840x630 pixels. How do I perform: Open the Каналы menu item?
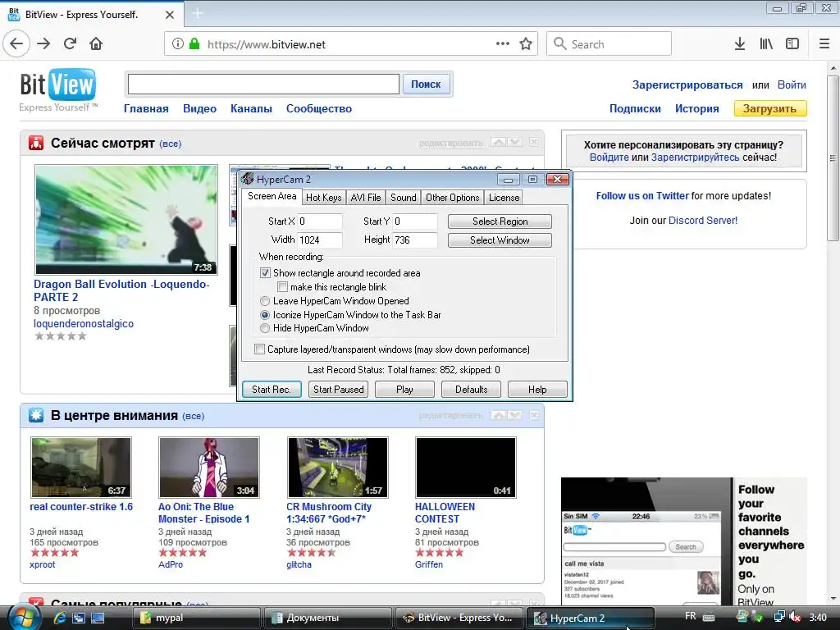tap(251, 109)
